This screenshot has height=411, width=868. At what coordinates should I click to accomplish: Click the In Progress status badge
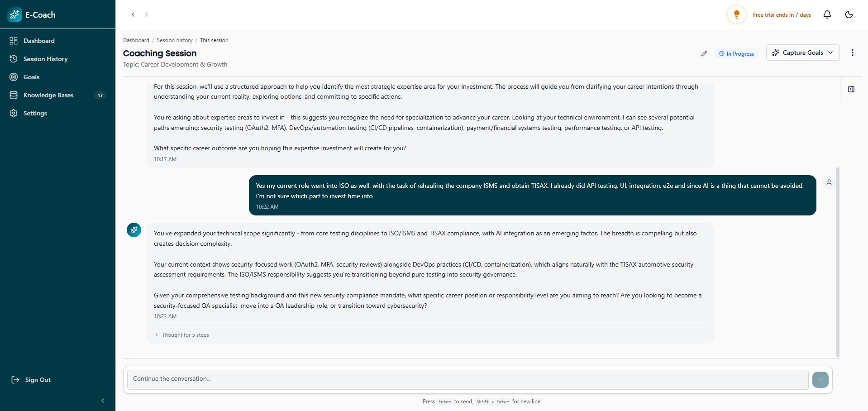click(737, 53)
